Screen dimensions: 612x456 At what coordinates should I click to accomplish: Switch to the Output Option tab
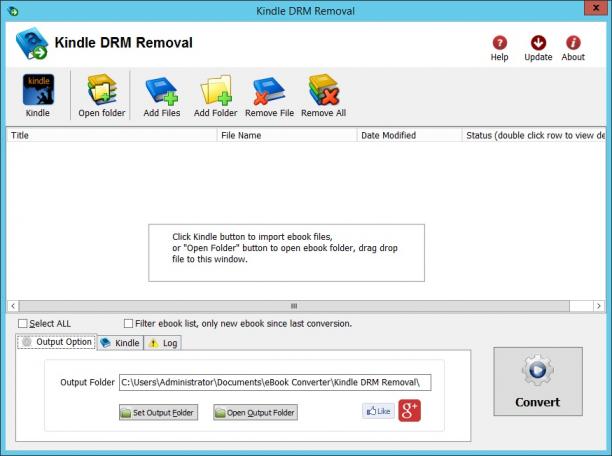(57, 342)
